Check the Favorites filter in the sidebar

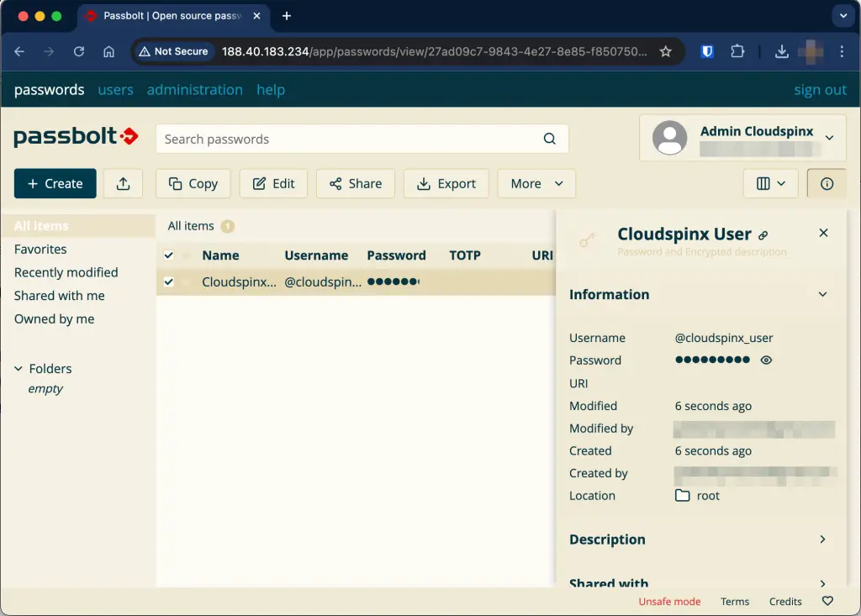[x=40, y=249]
